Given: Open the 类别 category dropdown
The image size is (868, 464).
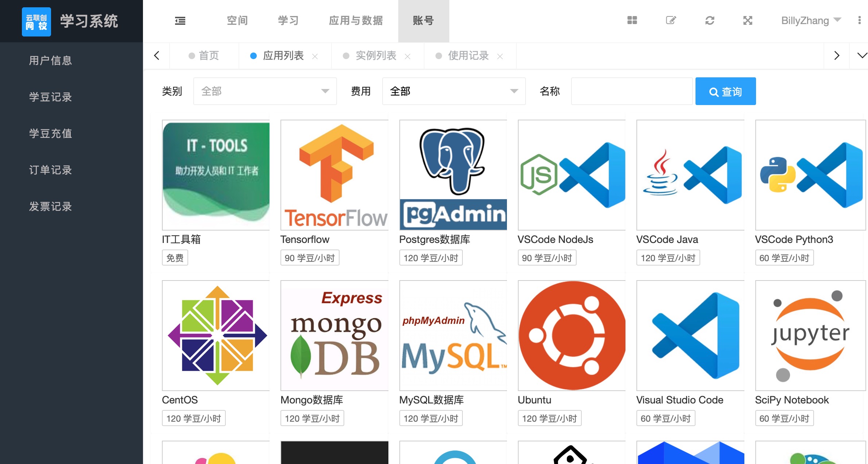Looking at the screenshot, I should coord(265,91).
